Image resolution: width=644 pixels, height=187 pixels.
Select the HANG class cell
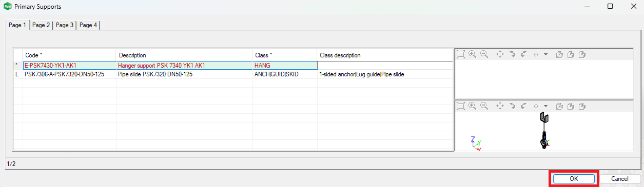click(x=285, y=66)
